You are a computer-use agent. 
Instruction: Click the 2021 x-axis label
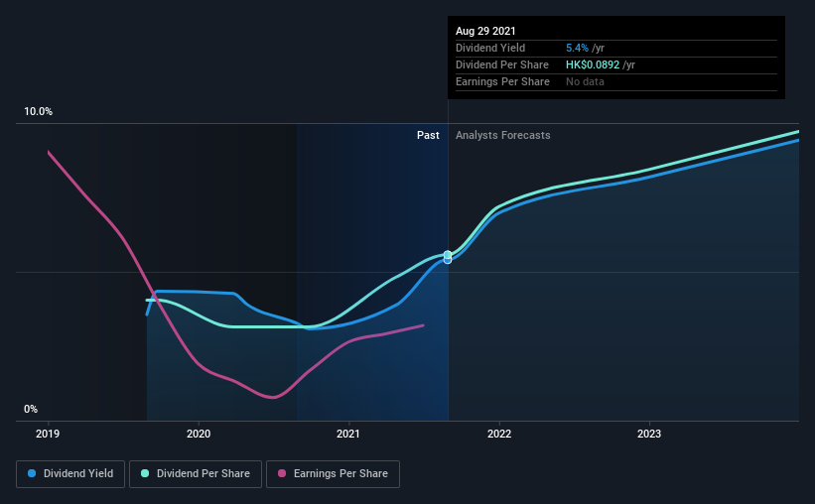click(x=348, y=434)
